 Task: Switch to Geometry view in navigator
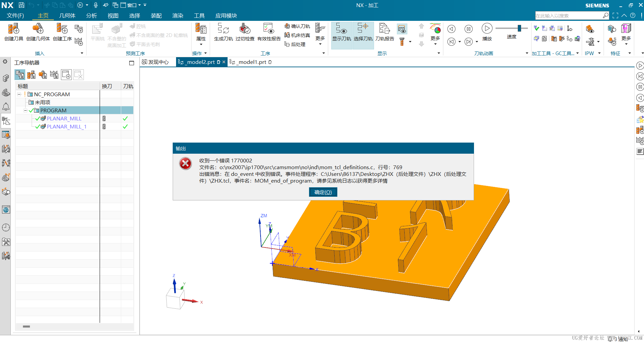43,75
